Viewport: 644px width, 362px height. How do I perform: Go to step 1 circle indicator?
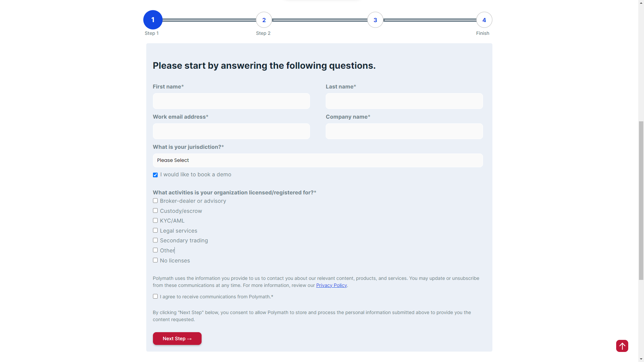click(153, 20)
